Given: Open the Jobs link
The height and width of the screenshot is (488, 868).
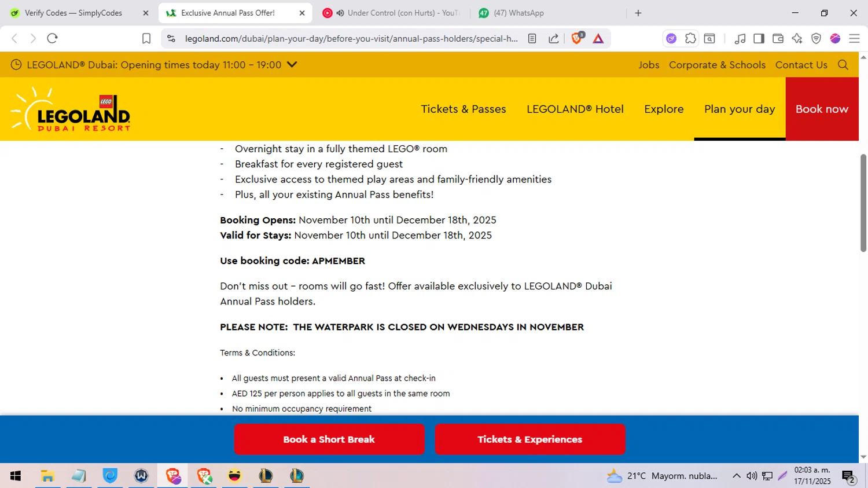Looking at the screenshot, I should click(649, 65).
